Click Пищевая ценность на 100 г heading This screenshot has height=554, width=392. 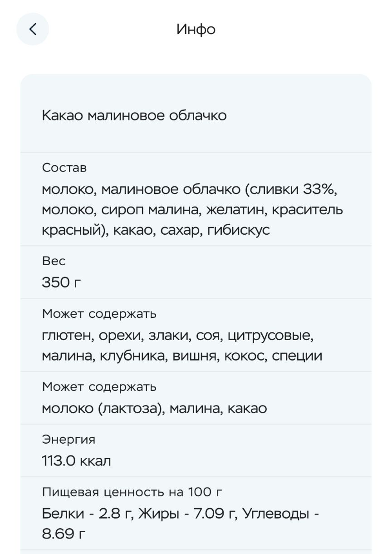pyautogui.click(x=132, y=492)
